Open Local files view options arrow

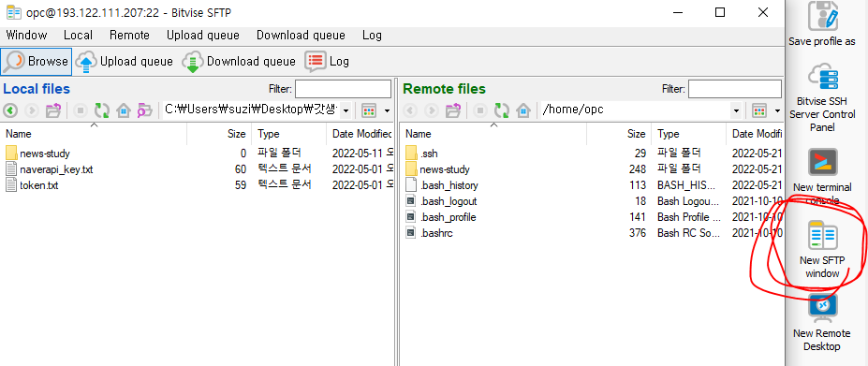click(x=387, y=110)
